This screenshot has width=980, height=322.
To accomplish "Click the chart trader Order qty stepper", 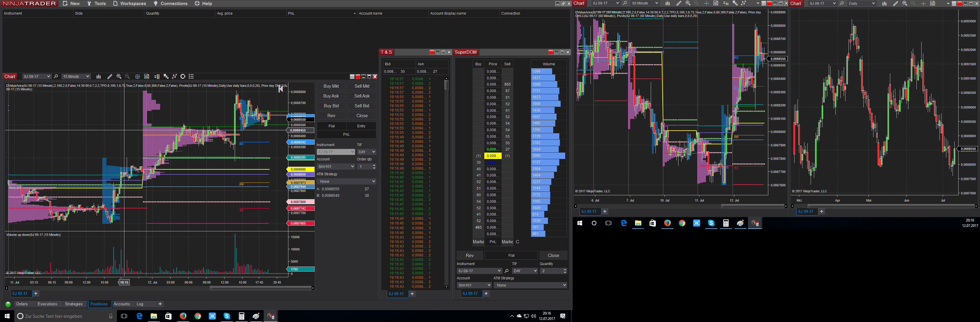I will pyautogui.click(x=374, y=166).
